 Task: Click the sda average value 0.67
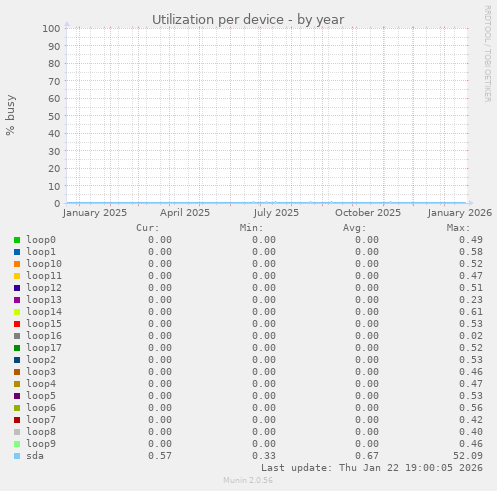[367, 456]
